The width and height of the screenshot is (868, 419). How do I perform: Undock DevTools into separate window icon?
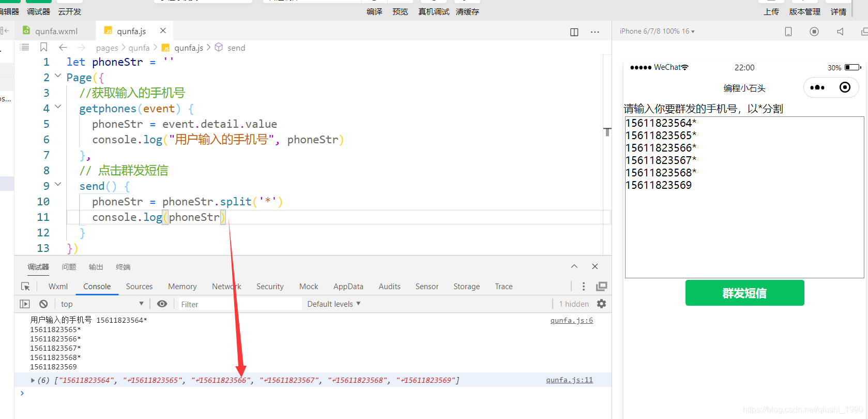coord(601,286)
